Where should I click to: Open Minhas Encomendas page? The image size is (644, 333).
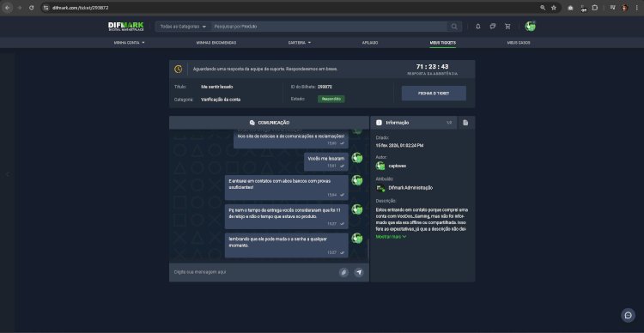click(216, 43)
